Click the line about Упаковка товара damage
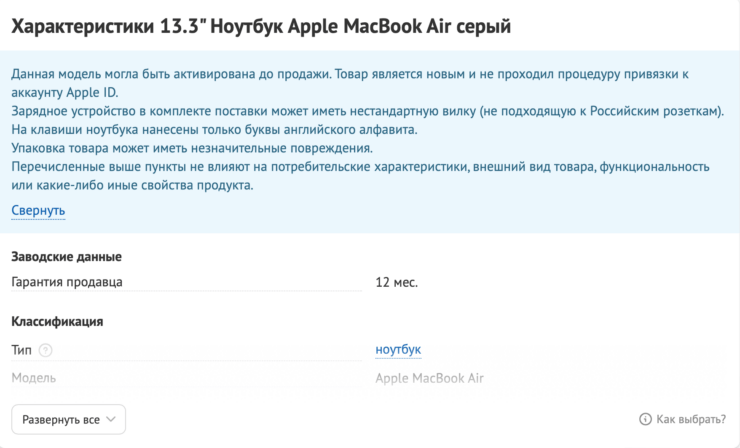 click(192, 148)
